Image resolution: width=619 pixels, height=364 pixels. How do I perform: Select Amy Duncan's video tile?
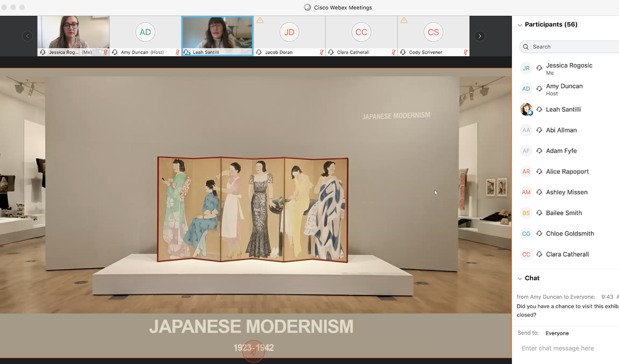pyautogui.click(x=145, y=36)
